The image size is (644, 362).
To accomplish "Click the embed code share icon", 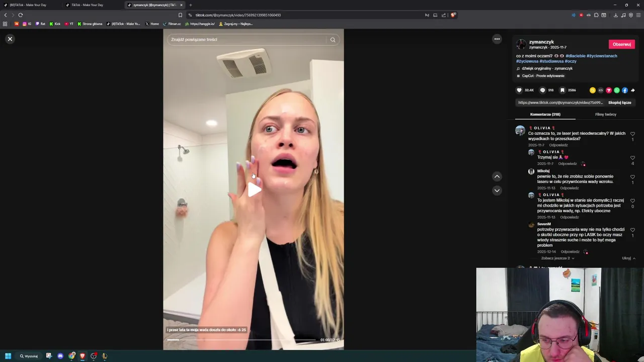I will click(x=600, y=90).
